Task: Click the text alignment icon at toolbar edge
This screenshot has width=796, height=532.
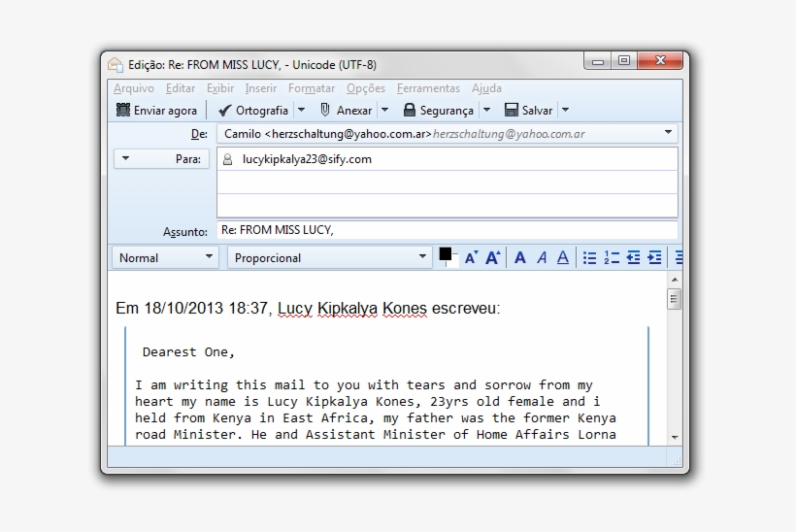Action: (x=679, y=258)
